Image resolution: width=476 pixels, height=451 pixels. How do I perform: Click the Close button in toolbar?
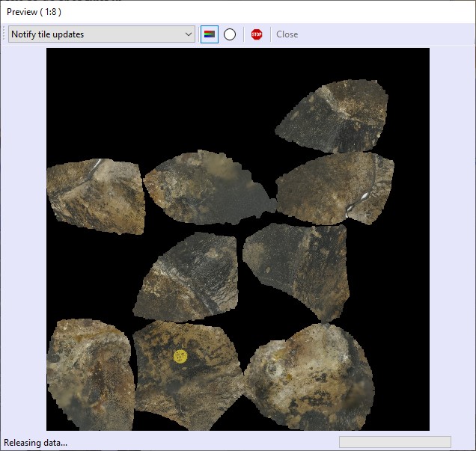click(287, 34)
